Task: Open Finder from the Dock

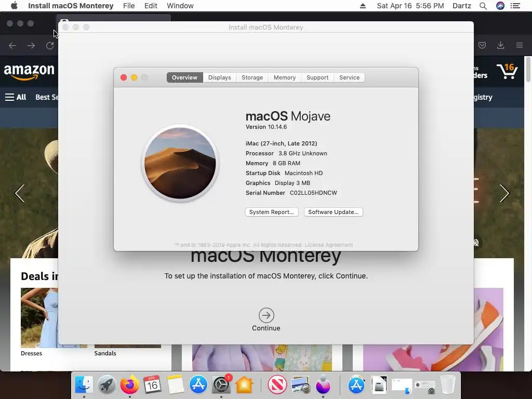Action: tap(84, 385)
